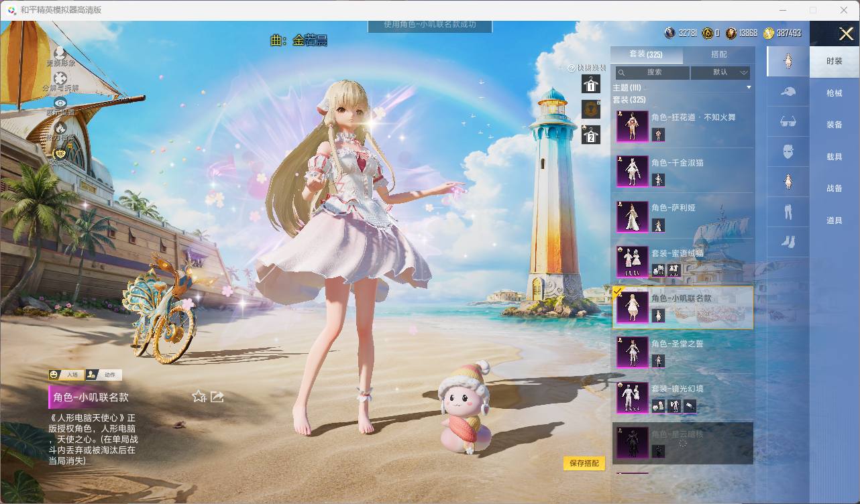Select the 角色-萨利娅 outfit thumbnail
Image resolution: width=860 pixels, height=504 pixels.
pyautogui.click(x=632, y=216)
